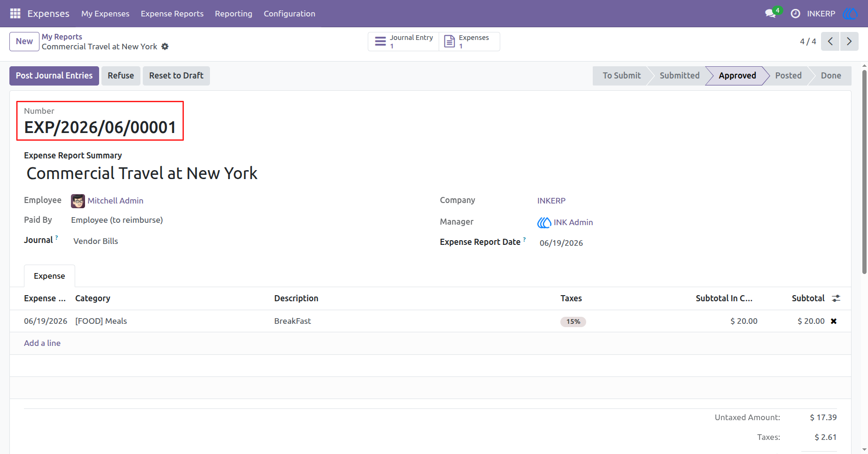Open Reporting menu

click(x=233, y=14)
